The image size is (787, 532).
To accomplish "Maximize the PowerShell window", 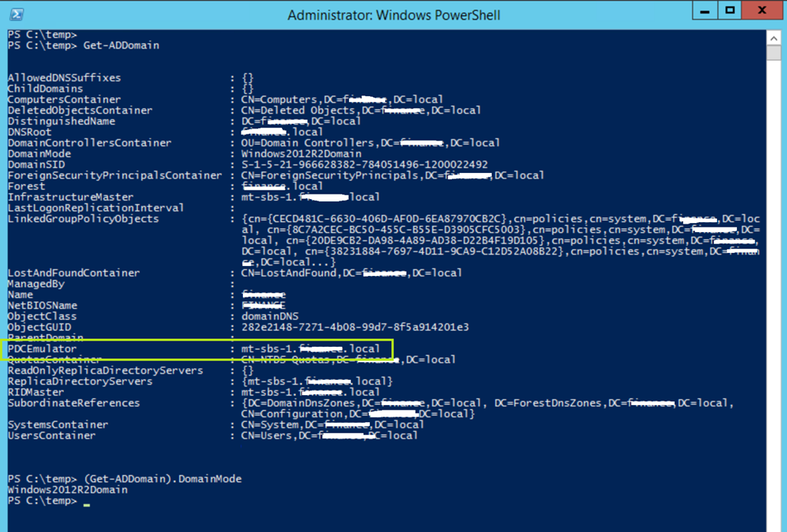I will [729, 12].
